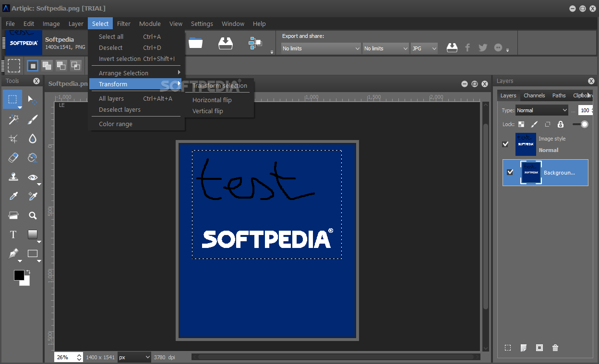
Task: Expand share toolbar overflow arrow
Action: (x=508, y=51)
